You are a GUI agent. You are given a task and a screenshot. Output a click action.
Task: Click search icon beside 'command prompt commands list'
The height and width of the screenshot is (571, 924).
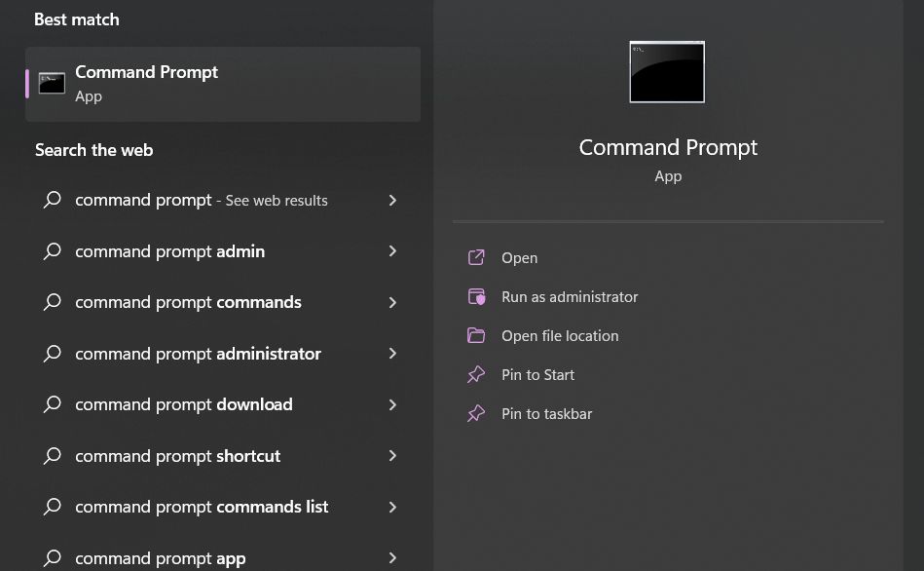click(x=52, y=506)
